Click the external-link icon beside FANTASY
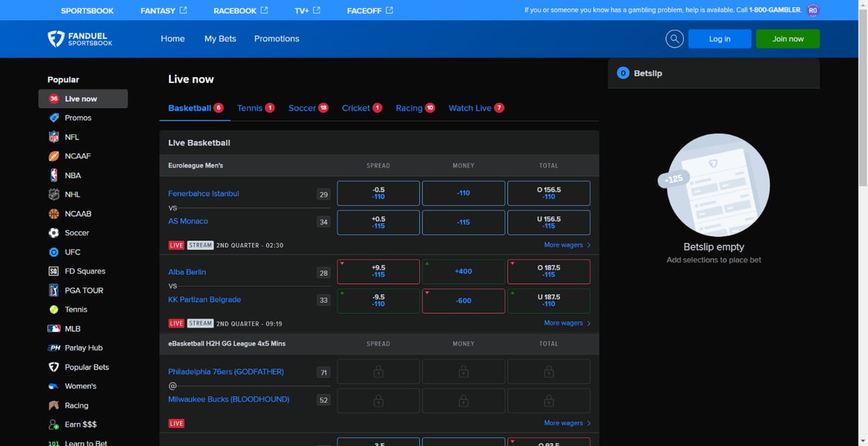Image resolution: width=868 pixels, height=446 pixels. (x=183, y=10)
